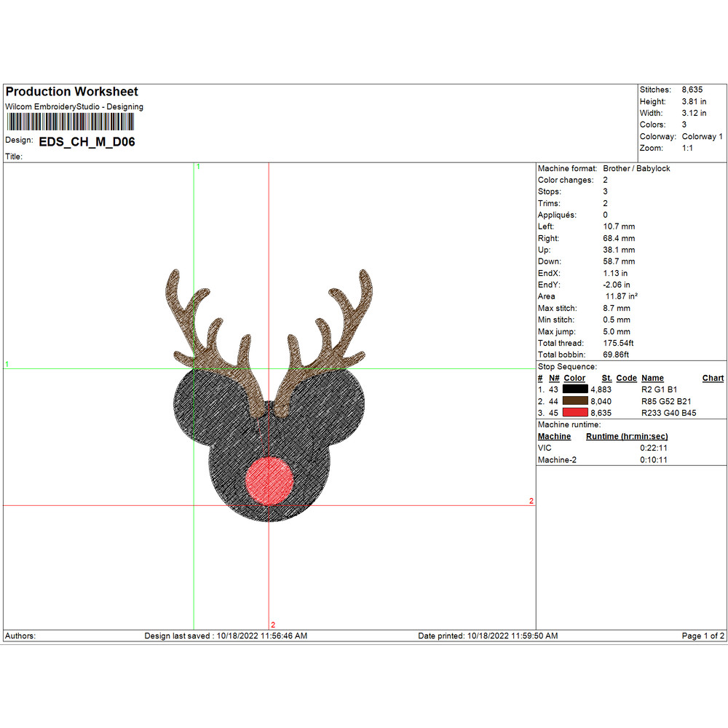Click the Production Worksheet title

(71, 92)
